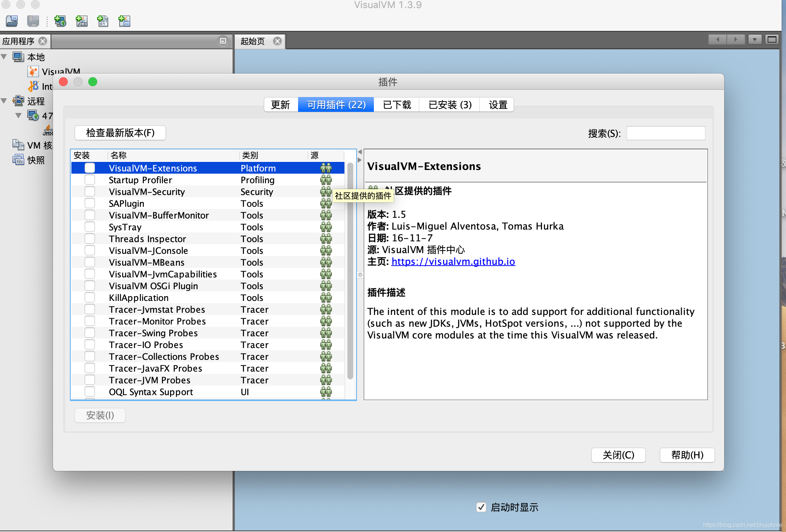Click community source icon for VisualVM-MBeans
Screen dimensions: 786x532
tap(326, 262)
